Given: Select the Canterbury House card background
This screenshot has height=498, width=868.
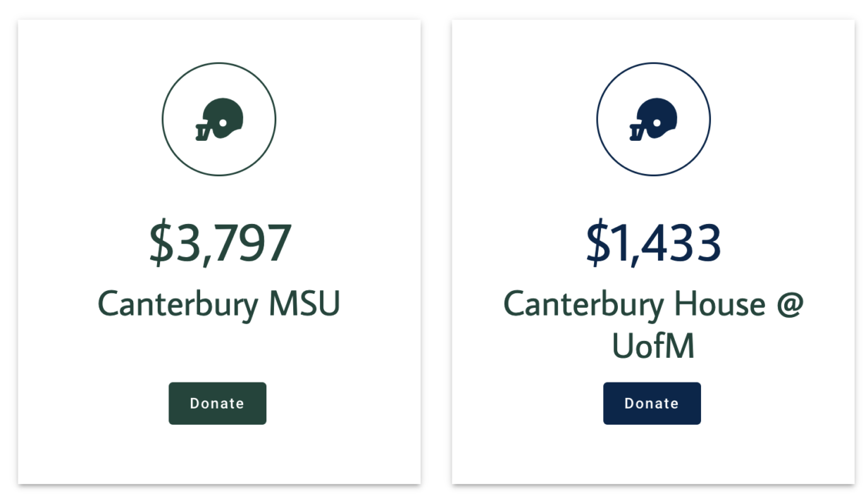Looking at the screenshot, I should (653, 251).
